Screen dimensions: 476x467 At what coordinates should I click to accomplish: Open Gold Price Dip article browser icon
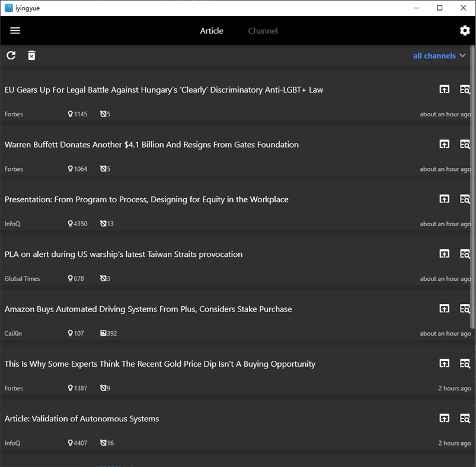click(x=445, y=363)
